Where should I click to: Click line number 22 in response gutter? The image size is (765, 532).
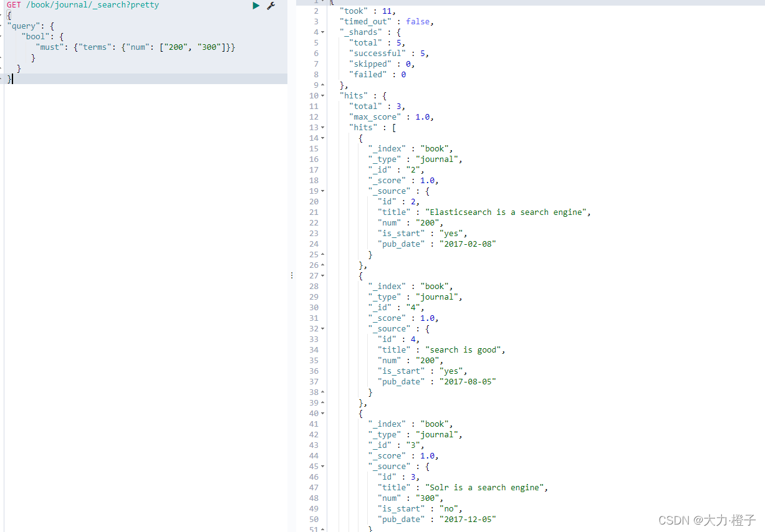point(314,223)
